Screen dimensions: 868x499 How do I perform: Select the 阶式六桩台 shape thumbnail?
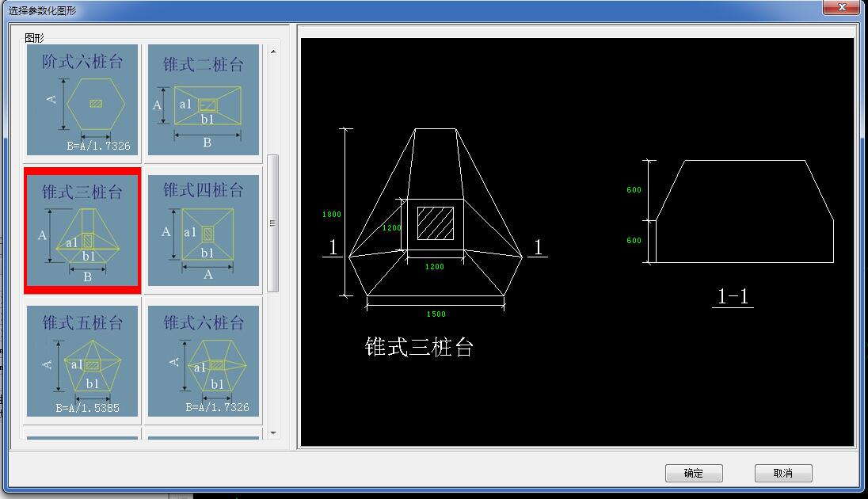[82, 101]
